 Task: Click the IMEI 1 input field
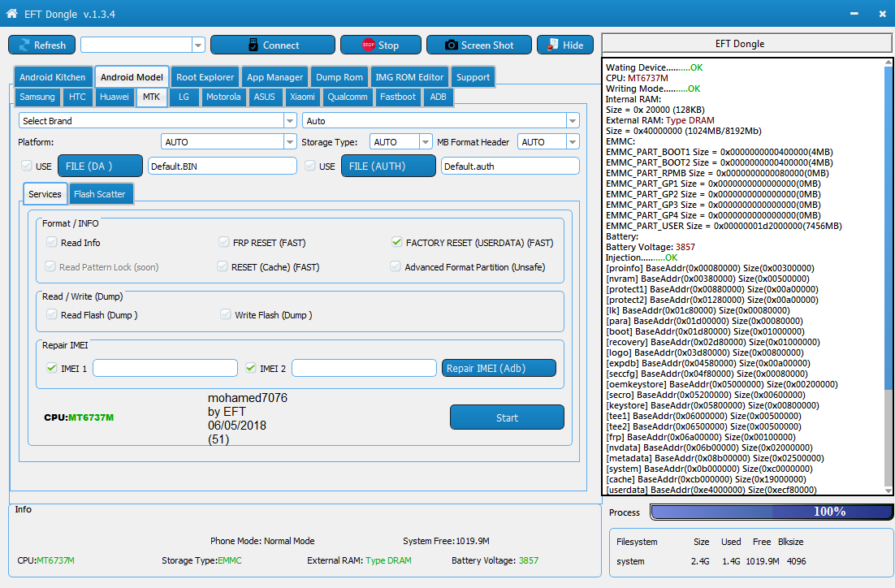tap(165, 368)
